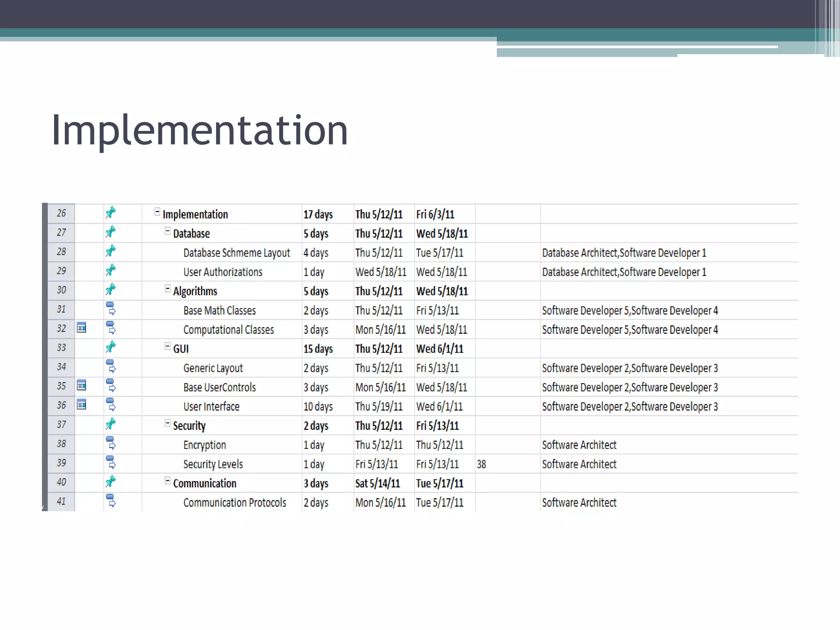Click the calendar constraint icon in row 36
The height and width of the screenshot is (630, 840).
82,404
